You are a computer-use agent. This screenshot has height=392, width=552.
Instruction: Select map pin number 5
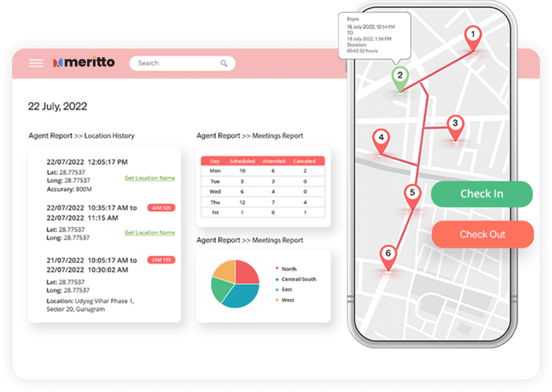click(x=412, y=195)
